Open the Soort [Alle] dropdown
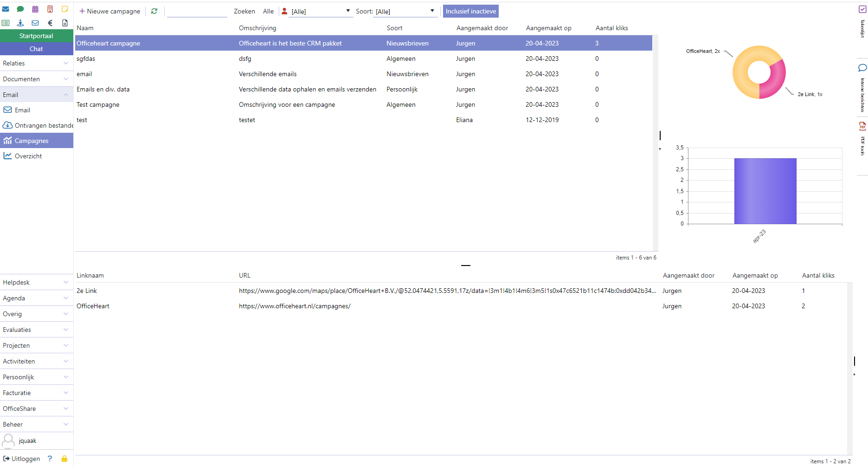The image size is (868, 467). tap(405, 11)
